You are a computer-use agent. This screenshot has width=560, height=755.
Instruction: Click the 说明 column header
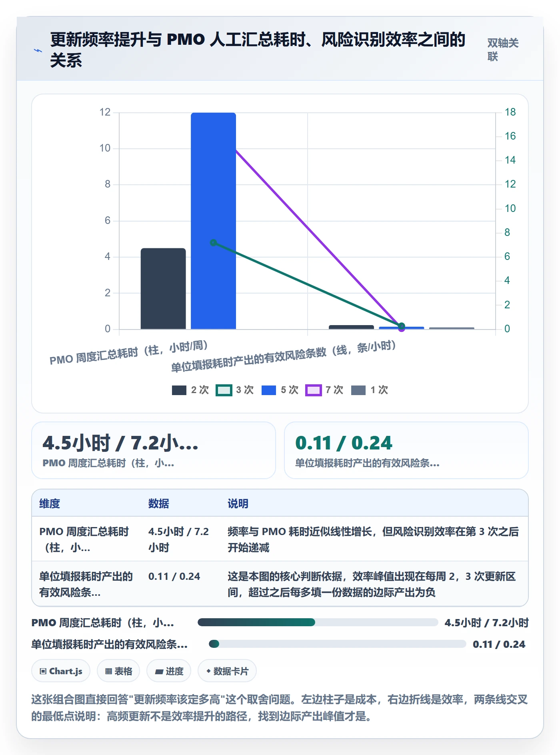[x=238, y=503]
